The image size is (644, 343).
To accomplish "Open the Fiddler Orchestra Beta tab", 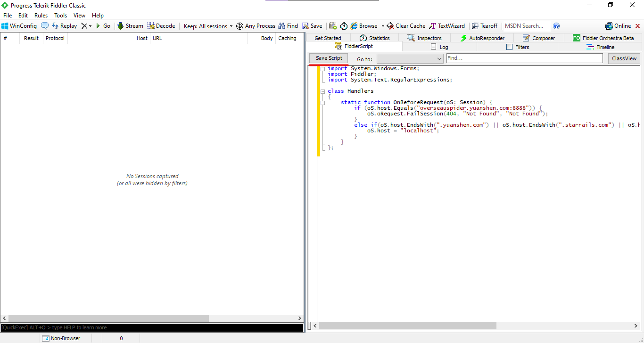I will [603, 38].
